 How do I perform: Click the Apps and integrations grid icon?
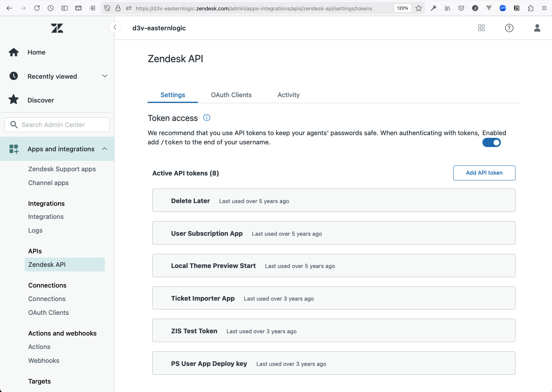(x=13, y=149)
